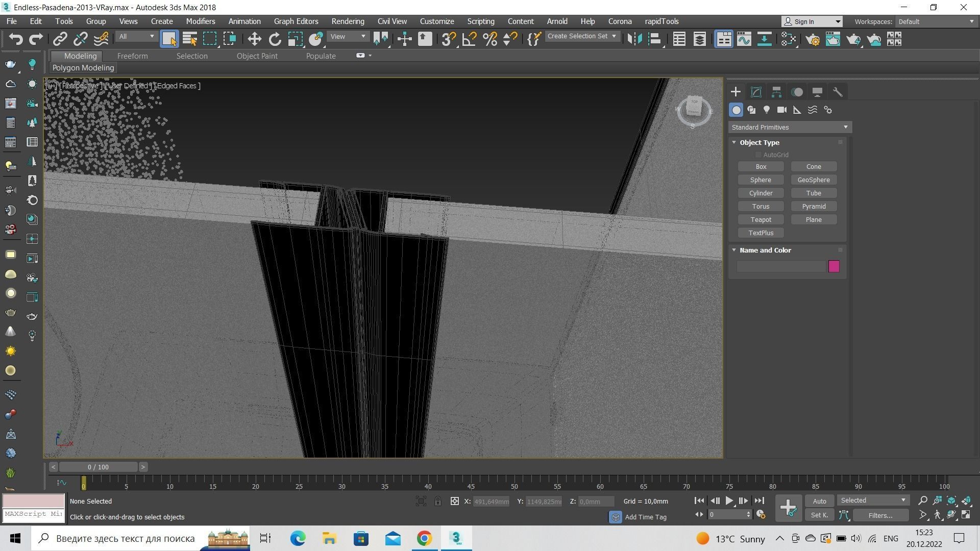Click the Polygon Modeling panel label
The height and width of the screenshot is (551, 980).
tap(83, 68)
